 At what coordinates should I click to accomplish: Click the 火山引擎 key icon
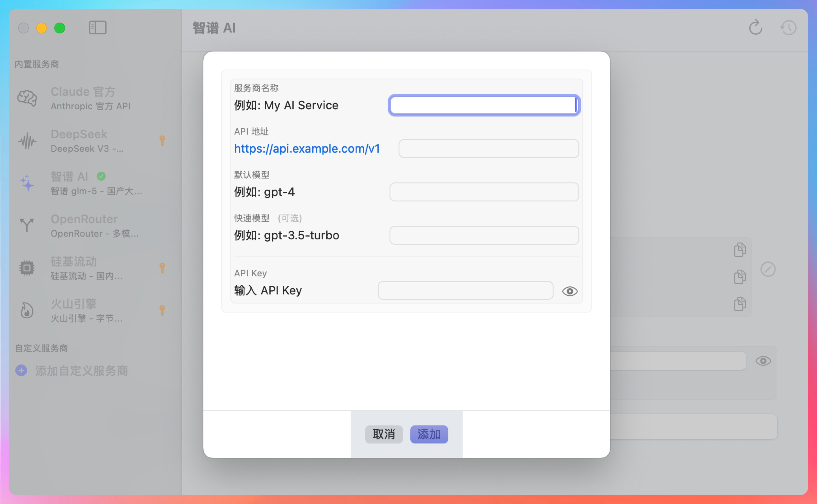(x=162, y=310)
